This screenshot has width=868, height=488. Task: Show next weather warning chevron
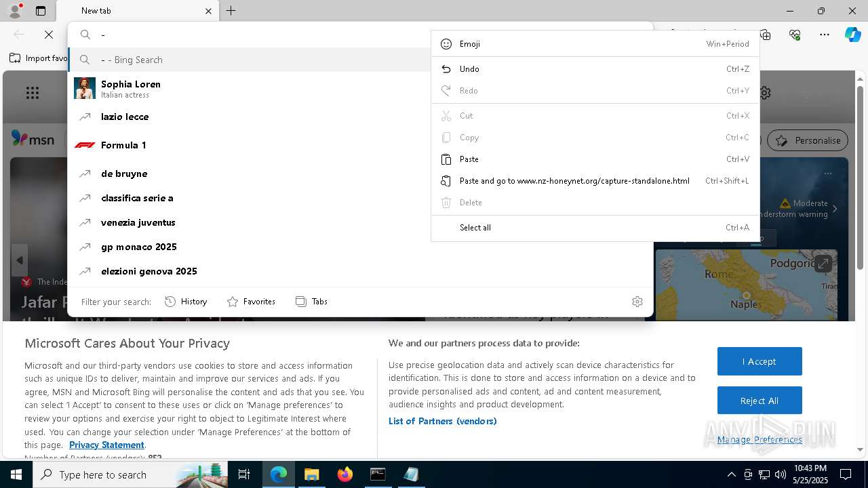835,209
